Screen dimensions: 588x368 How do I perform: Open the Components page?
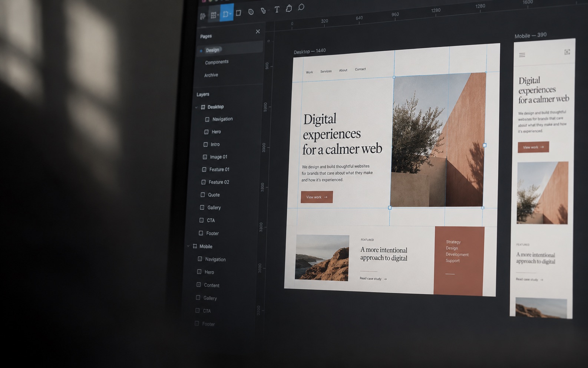[x=217, y=62]
